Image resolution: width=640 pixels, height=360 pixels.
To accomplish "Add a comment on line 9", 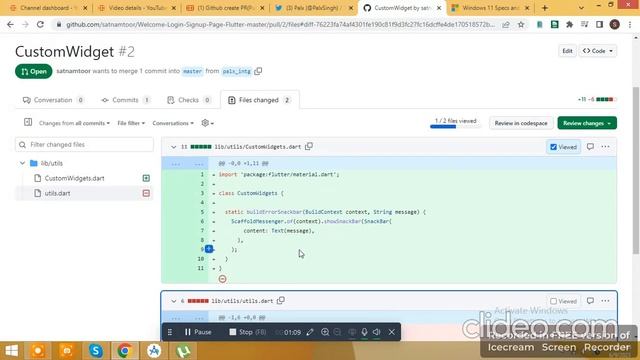I will click(209, 249).
